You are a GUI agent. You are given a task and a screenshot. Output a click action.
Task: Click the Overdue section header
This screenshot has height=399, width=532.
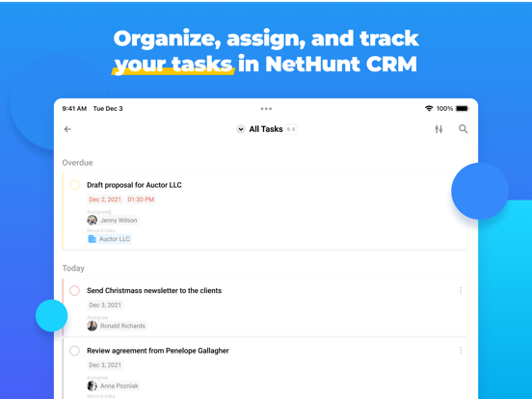click(x=77, y=163)
